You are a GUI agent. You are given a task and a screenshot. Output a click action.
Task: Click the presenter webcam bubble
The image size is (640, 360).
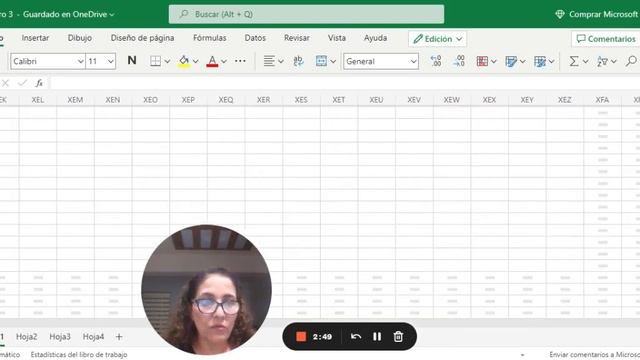[207, 289]
